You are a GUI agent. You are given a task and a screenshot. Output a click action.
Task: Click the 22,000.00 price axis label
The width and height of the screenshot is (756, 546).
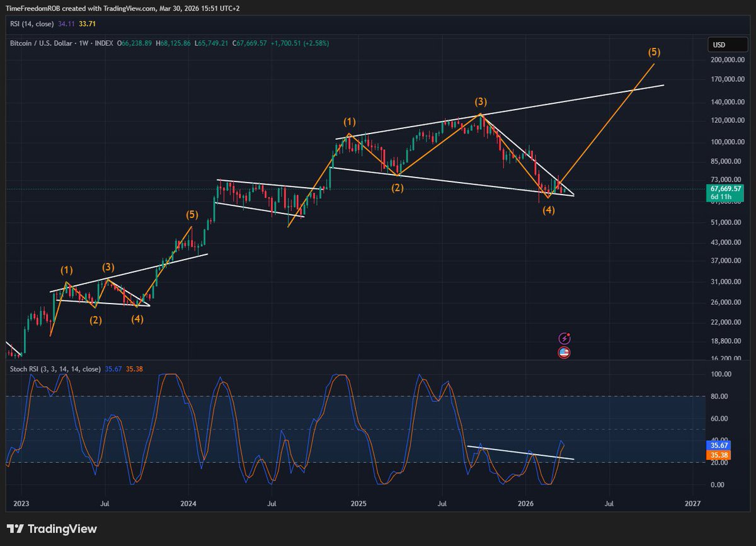tap(725, 322)
